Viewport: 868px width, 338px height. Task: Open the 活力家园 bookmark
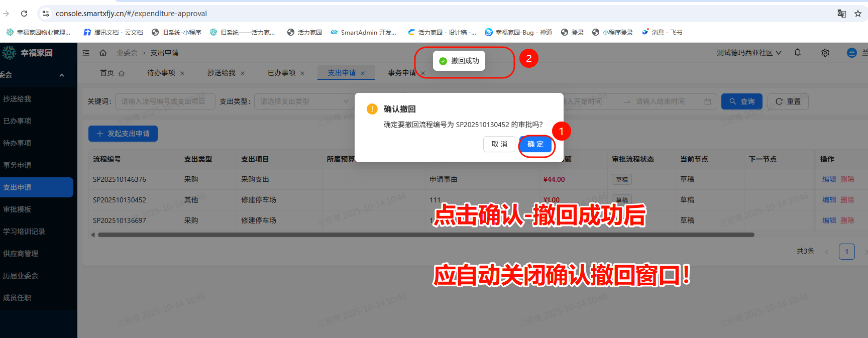[304, 32]
